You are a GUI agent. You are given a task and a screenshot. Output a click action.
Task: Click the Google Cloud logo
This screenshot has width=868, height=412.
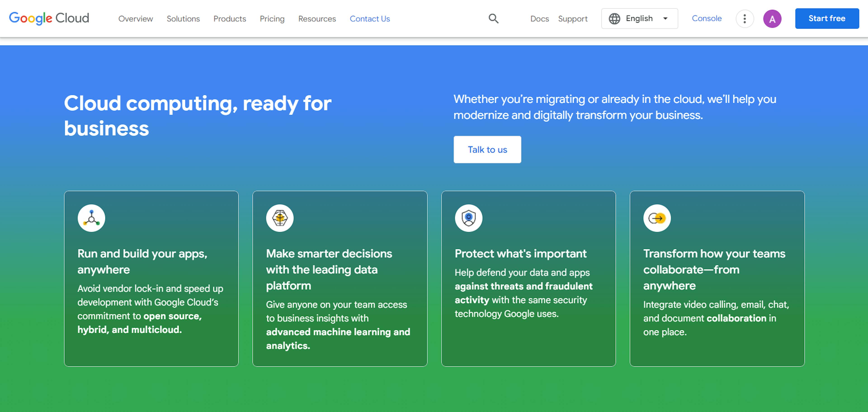click(x=49, y=18)
